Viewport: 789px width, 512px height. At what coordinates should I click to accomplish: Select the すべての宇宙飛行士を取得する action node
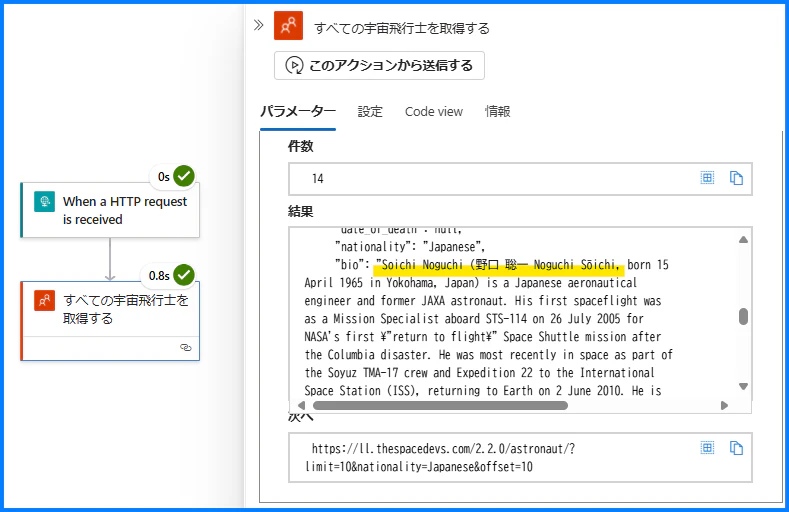coord(110,321)
